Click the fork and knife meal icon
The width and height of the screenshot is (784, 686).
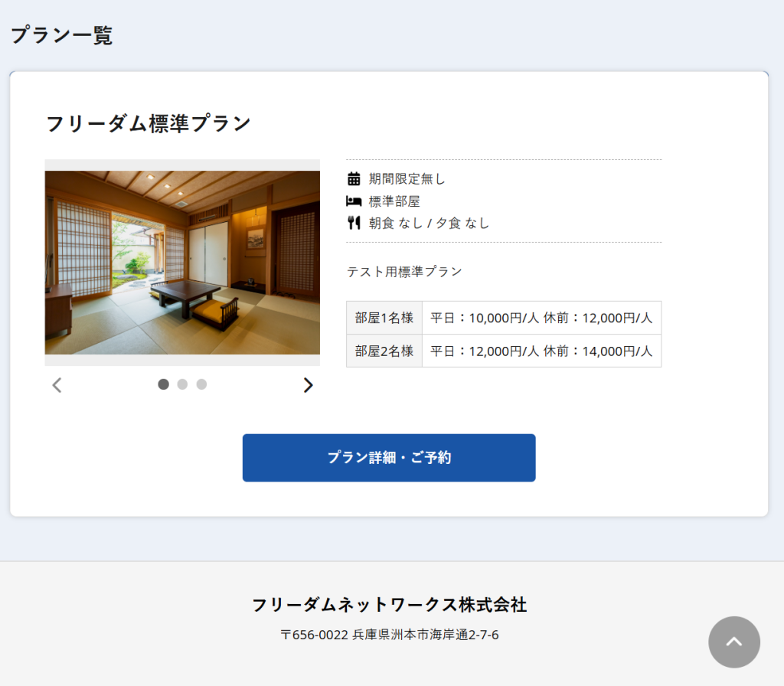click(354, 223)
